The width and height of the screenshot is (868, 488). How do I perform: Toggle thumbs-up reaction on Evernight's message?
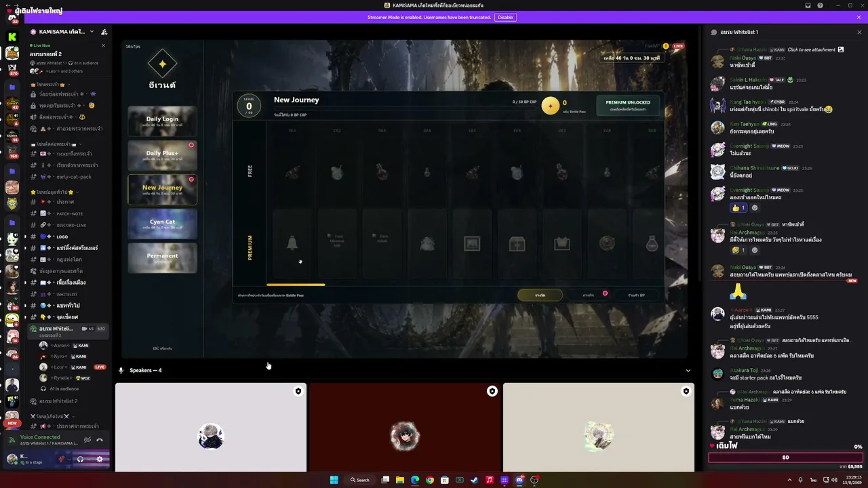click(x=737, y=207)
